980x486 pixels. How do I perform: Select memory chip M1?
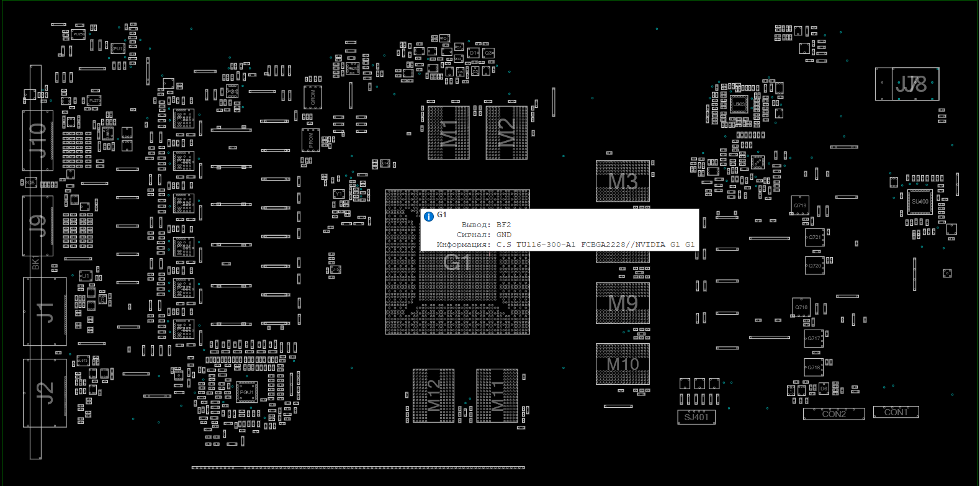pyautogui.click(x=448, y=132)
